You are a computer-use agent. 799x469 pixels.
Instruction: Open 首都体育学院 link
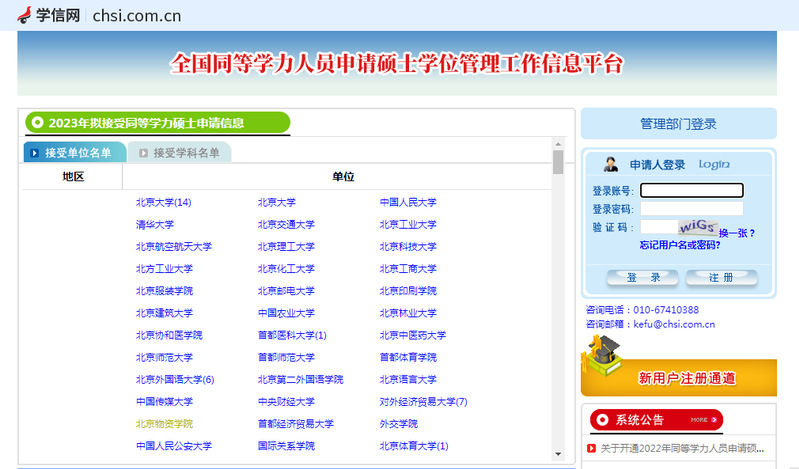click(408, 357)
